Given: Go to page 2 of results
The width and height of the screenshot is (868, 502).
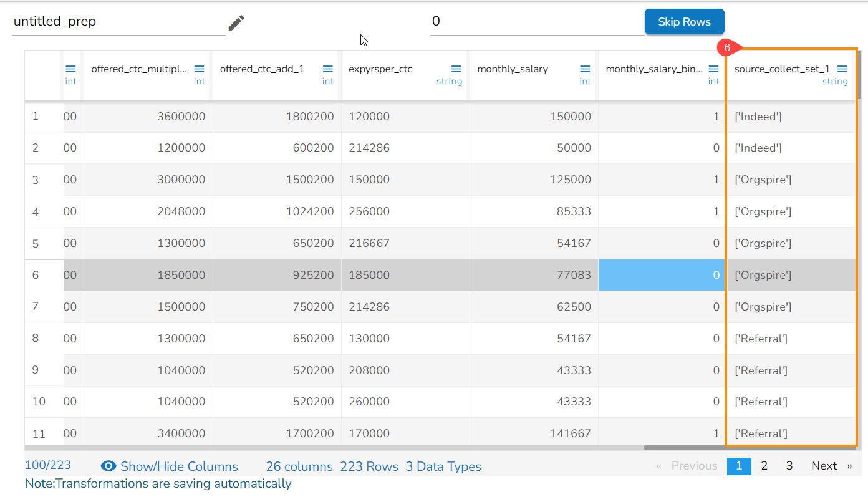Looking at the screenshot, I should pos(764,466).
